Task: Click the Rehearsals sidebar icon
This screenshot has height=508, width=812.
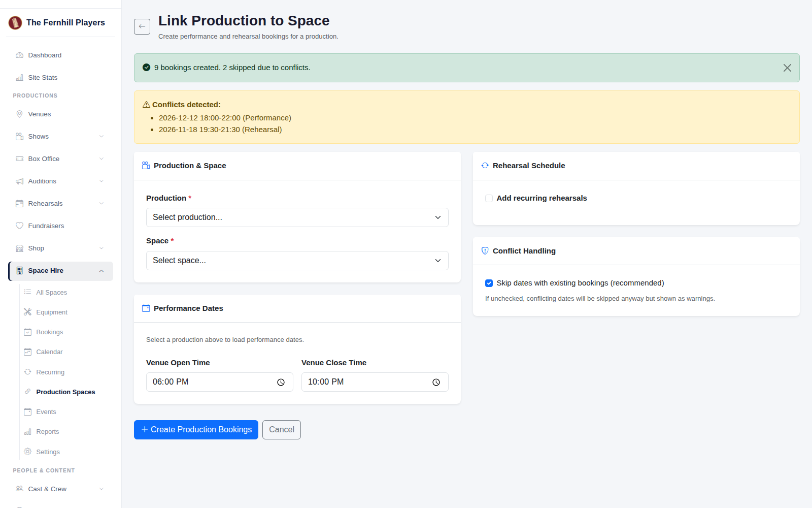Action: click(20, 204)
